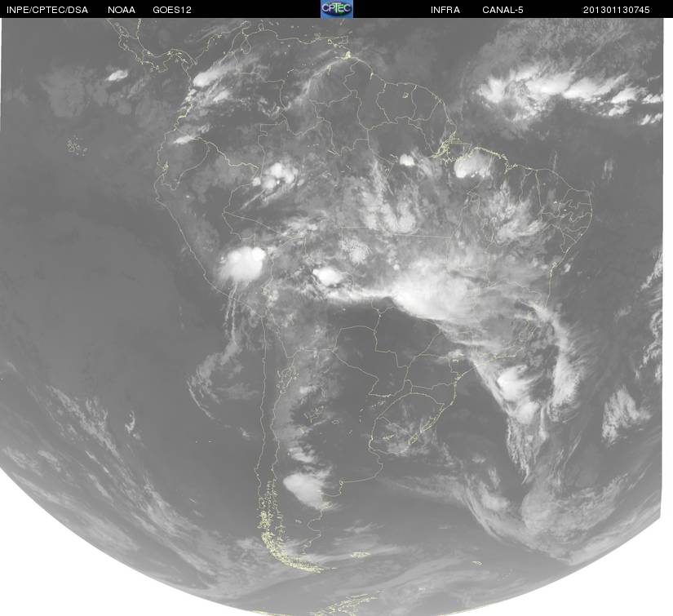Click the NOAA label in header

click(x=122, y=10)
